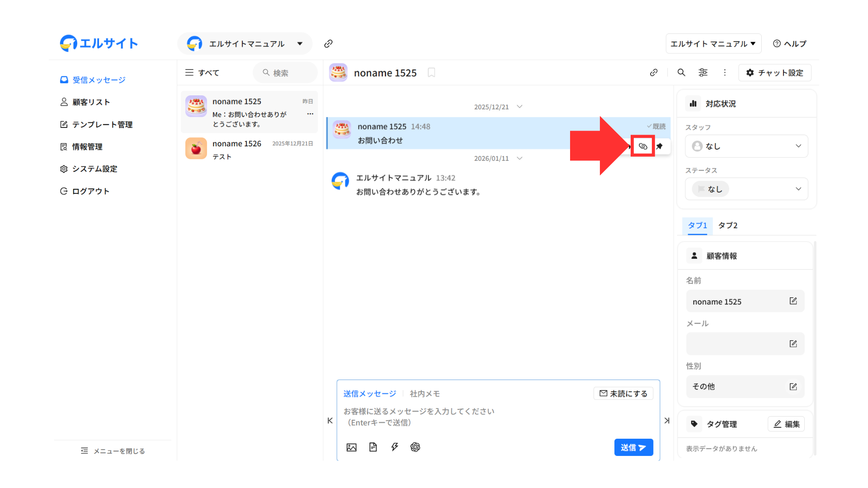Mark conversation as unread with 未読にする
The image size is (868, 488).
click(623, 394)
